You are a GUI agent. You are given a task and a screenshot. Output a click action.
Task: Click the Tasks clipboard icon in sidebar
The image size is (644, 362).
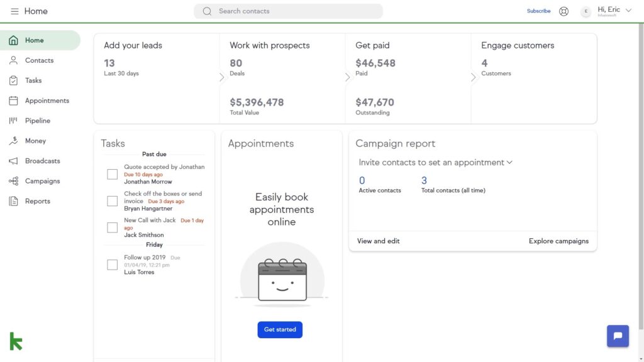13,80
